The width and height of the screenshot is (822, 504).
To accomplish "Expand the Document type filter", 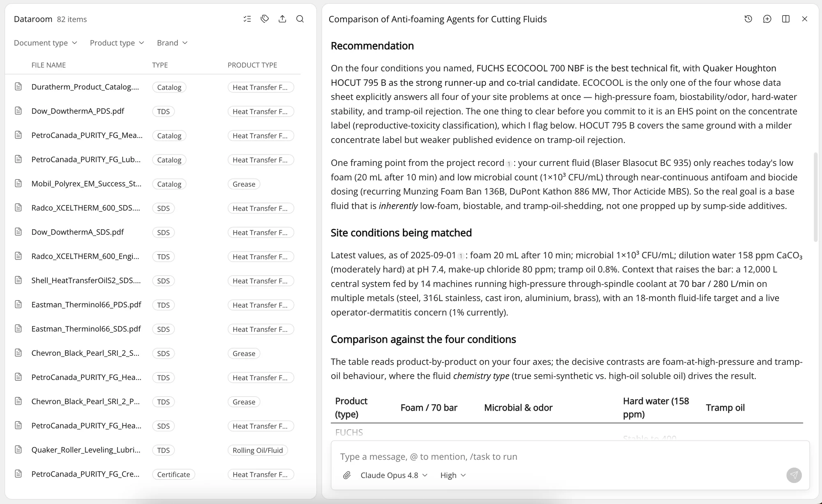I will tap(45, 43).
